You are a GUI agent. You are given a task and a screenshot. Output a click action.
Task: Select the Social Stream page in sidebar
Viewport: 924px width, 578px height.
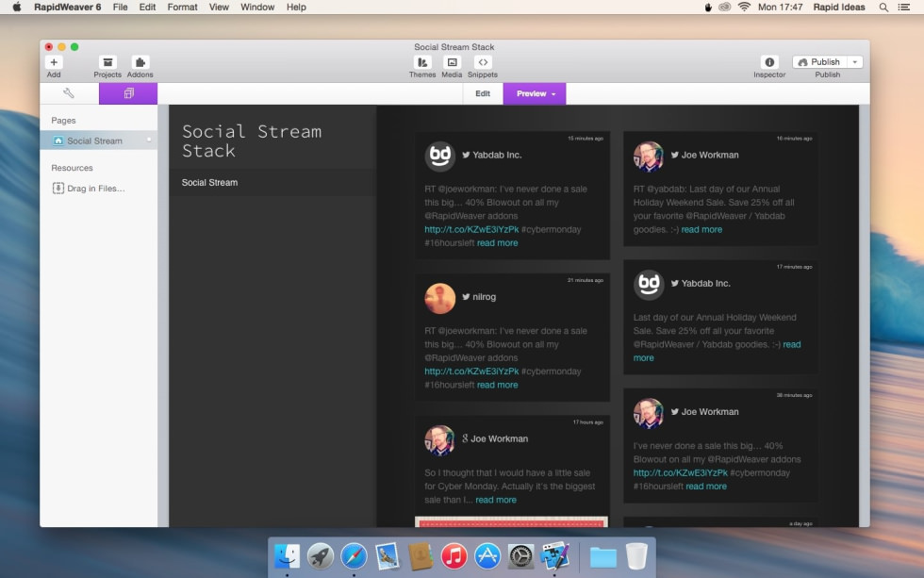[98, 140]
